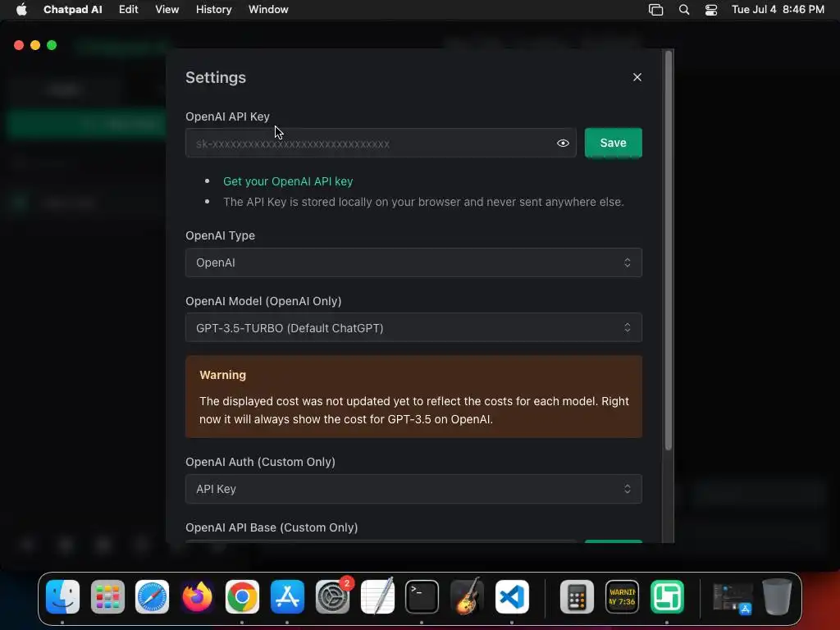Launch GarageBand from the Dock
Screen dimensions: 840x630
467,597
